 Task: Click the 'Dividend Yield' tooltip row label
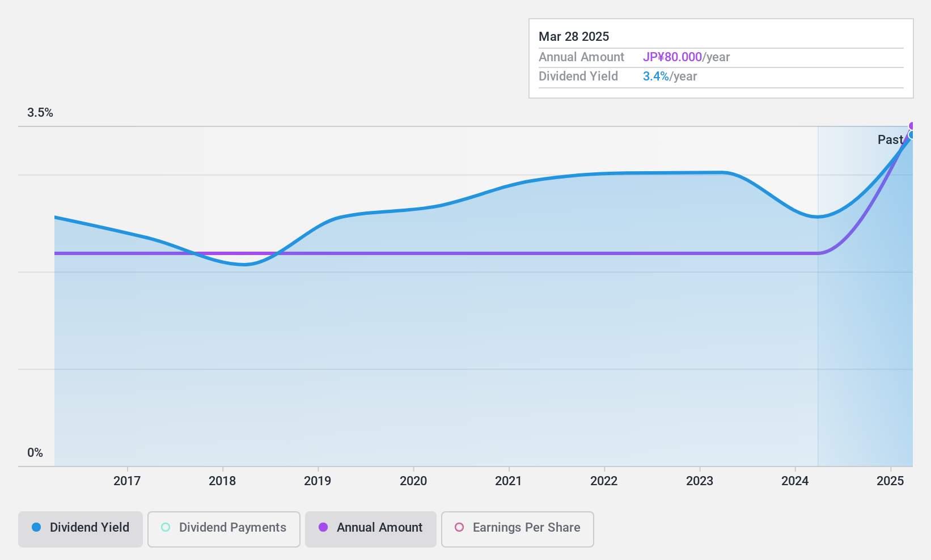click(578, 76)
